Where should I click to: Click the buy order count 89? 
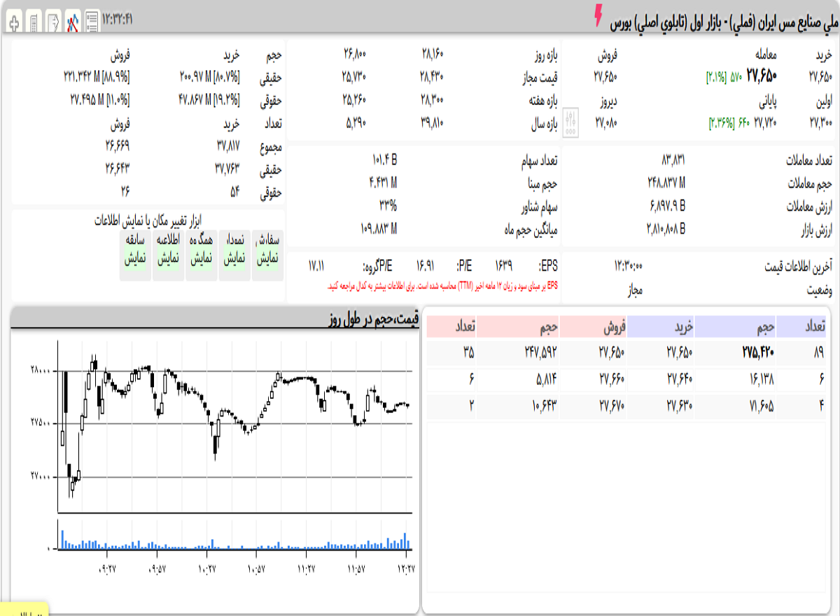[x=819, y=352]
